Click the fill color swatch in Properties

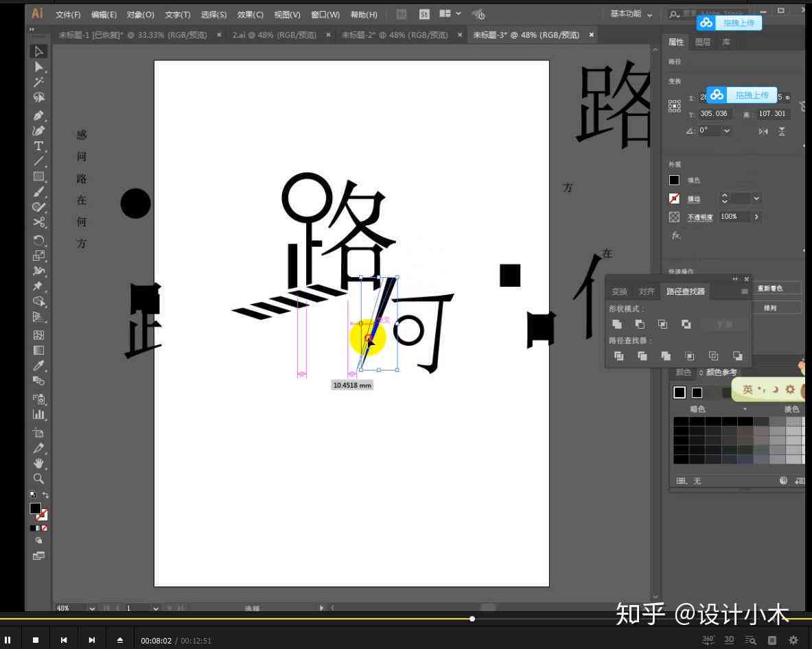click(x=674, y=180)
